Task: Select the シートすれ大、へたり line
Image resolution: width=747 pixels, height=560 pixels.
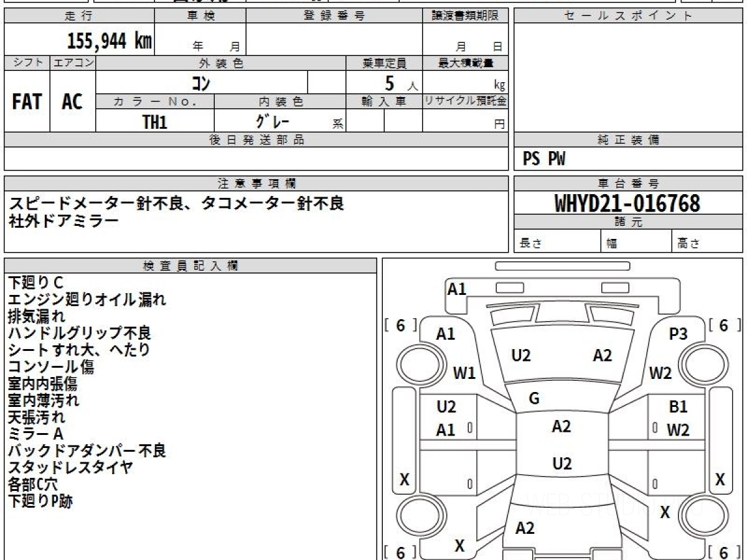Action: 79,350
